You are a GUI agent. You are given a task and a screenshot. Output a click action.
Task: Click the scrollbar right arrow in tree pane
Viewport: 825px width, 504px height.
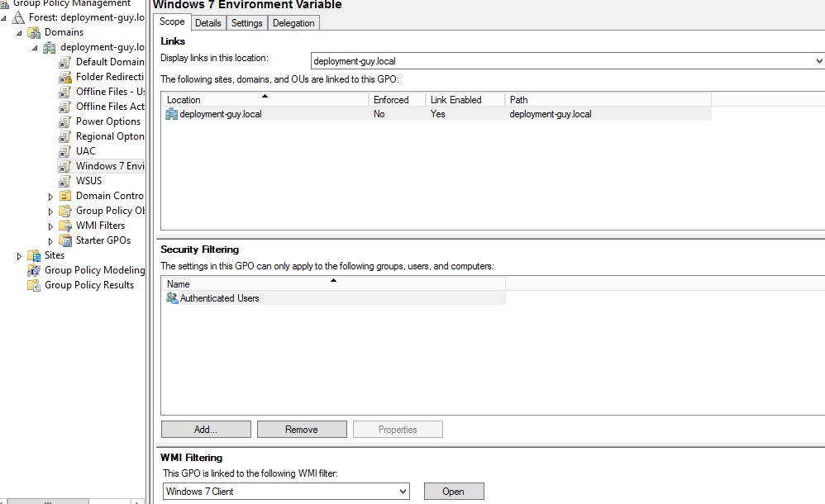coord(137,502)
